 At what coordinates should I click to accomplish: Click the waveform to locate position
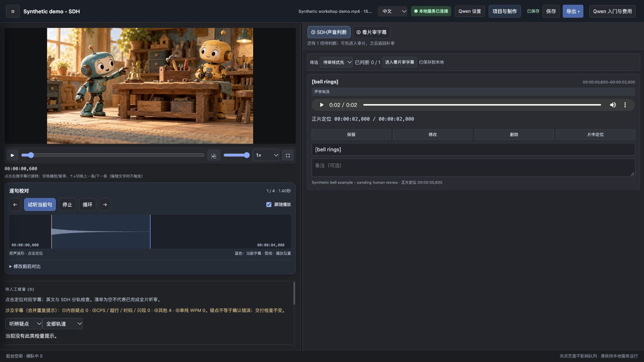pos(150,232)
